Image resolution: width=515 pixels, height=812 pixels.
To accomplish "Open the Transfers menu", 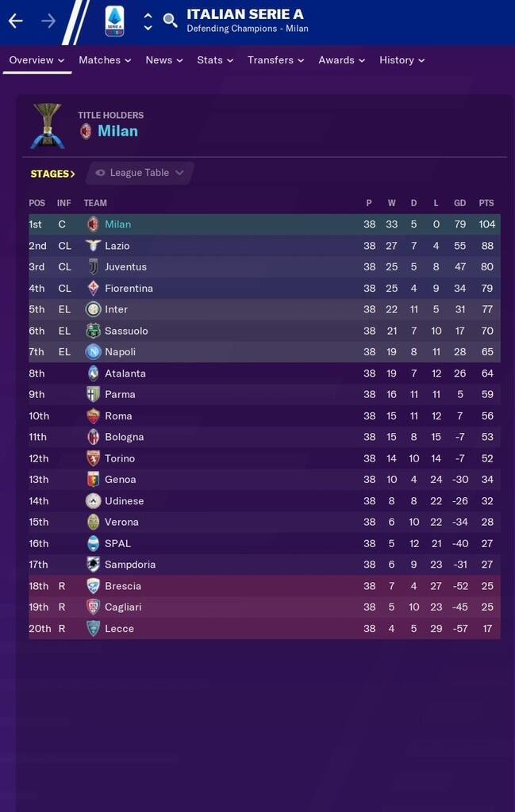I will 275,60.
